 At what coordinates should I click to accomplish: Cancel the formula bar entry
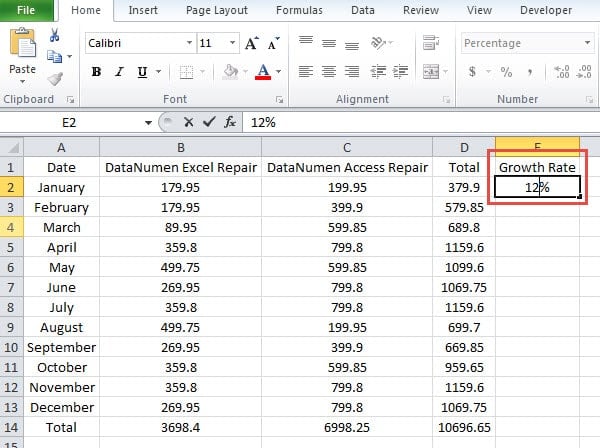pyautogui.click(x=188, y=122)
